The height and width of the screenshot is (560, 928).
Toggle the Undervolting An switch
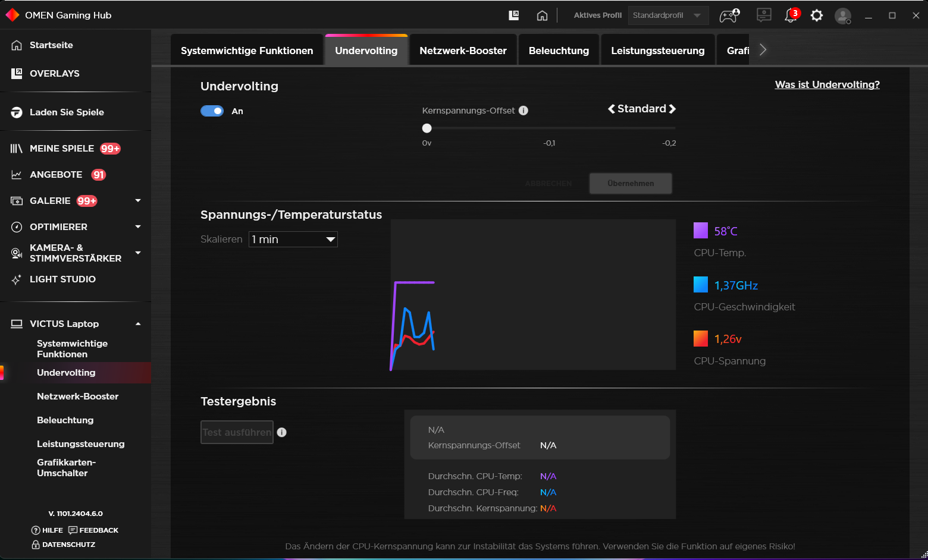point(212,111)
